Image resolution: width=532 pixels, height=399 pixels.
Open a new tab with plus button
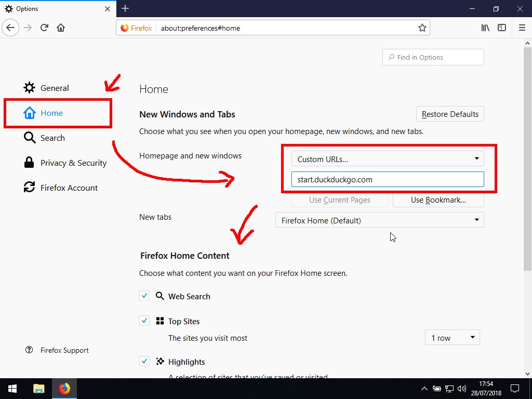pos(125,8)
